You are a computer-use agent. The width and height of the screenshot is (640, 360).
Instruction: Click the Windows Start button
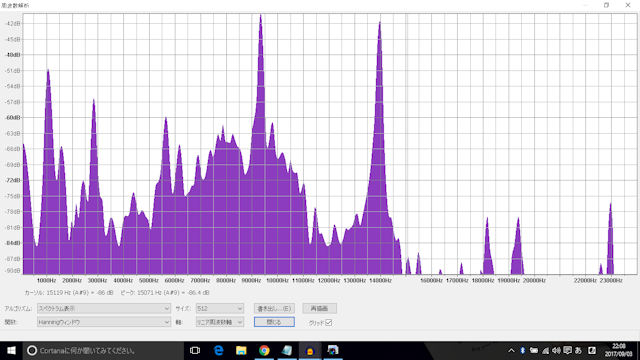coord(11,351)
